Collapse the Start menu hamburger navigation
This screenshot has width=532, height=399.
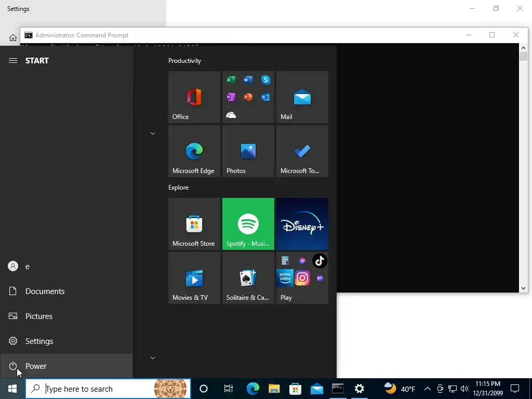pos(13,60)
